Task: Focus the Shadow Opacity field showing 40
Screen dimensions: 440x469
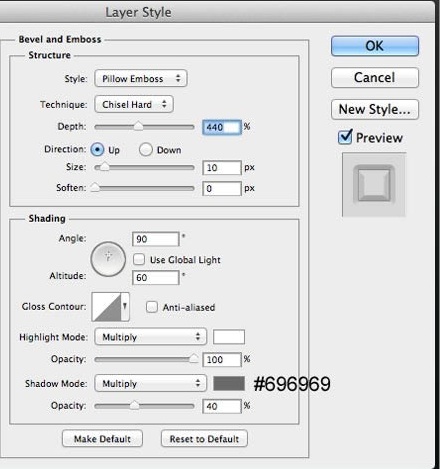Action: (222, 406)
